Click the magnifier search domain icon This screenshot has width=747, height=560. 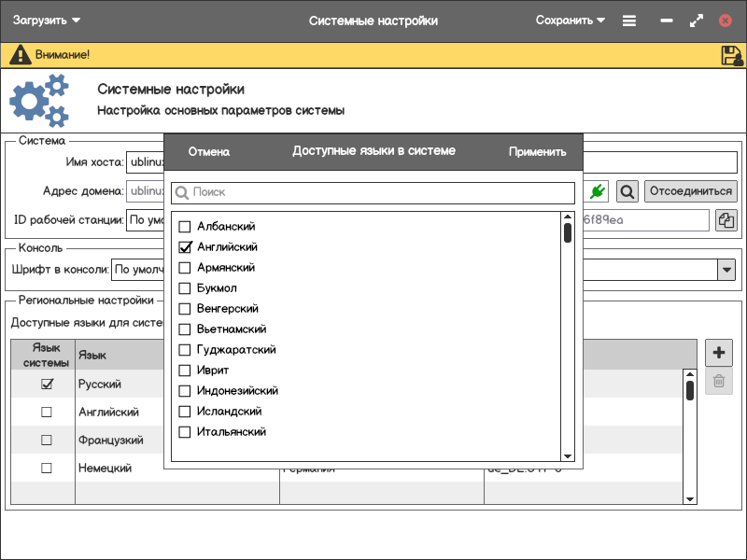pyautogui.click(x=627, y=191)
